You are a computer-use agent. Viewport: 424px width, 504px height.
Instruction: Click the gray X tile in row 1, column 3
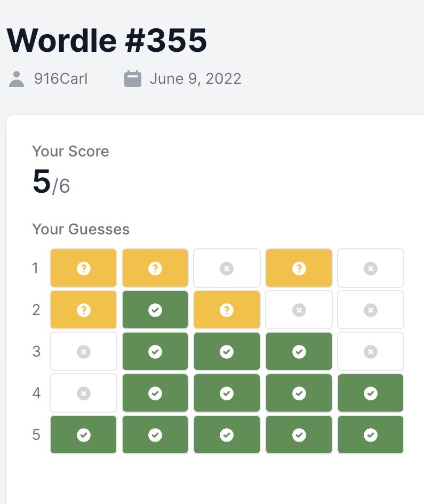(227, 268)
